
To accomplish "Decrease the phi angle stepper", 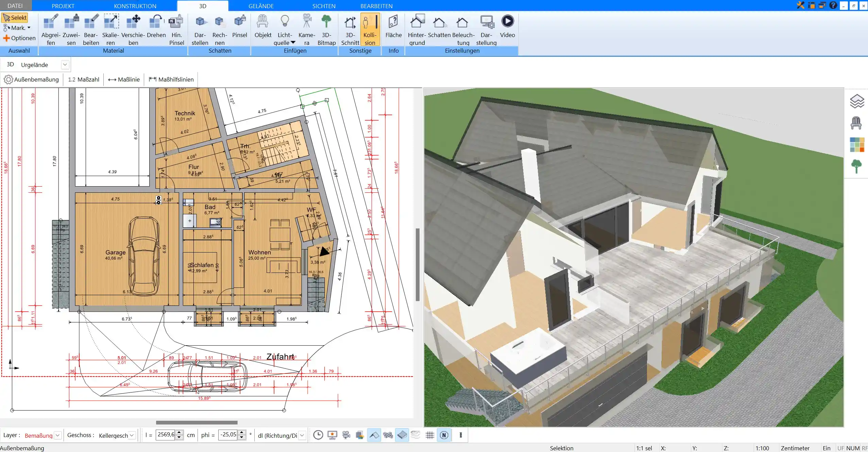I will tap(242, 438).
